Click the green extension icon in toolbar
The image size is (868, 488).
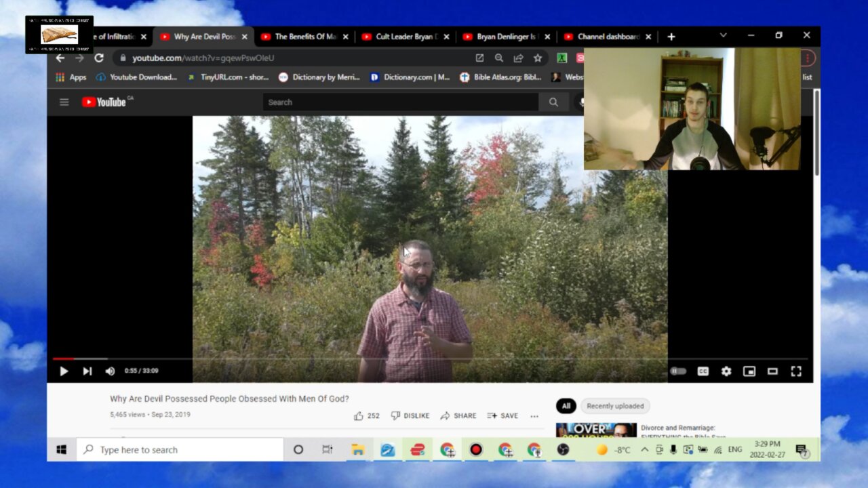point(561,58)
